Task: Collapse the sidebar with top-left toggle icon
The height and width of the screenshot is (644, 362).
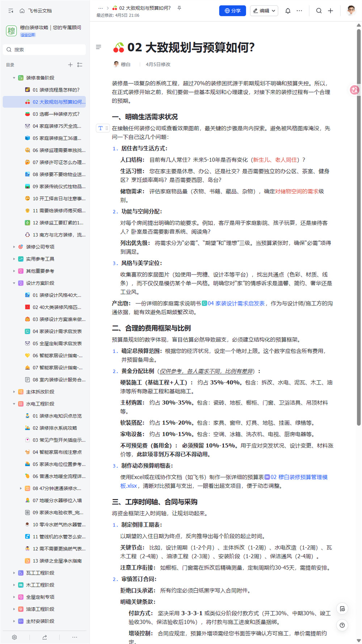Action: (x=11, y=11)
